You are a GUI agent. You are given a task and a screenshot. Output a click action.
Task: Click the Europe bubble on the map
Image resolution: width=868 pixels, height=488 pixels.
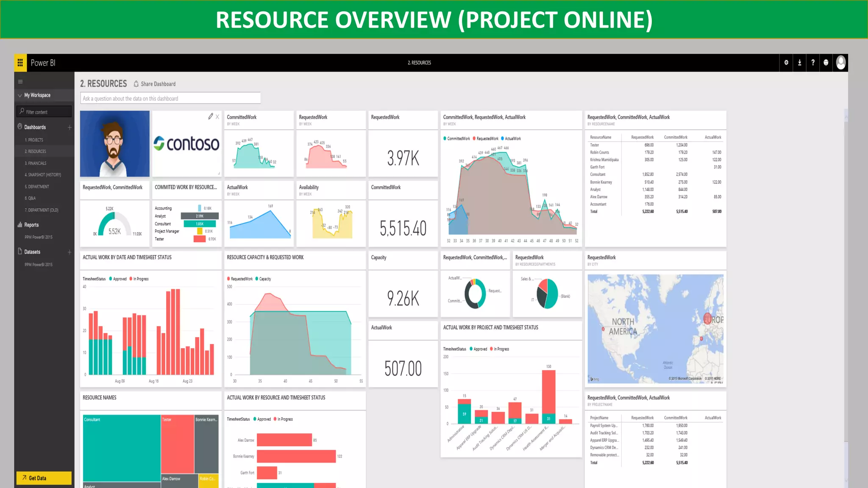point(707,319)
